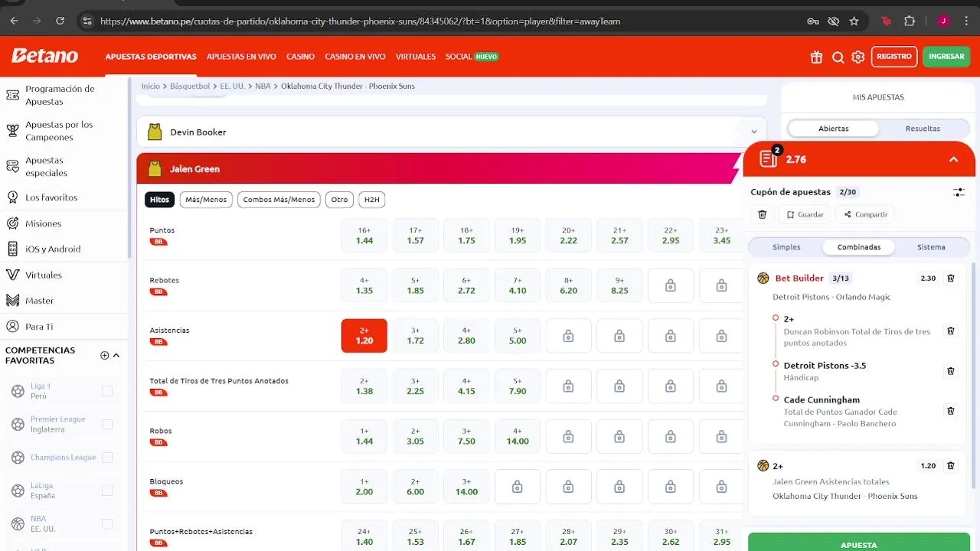Screen dimensions: 980x551
Task: Open the settings gear in Betano header
Action: point(858,57)
